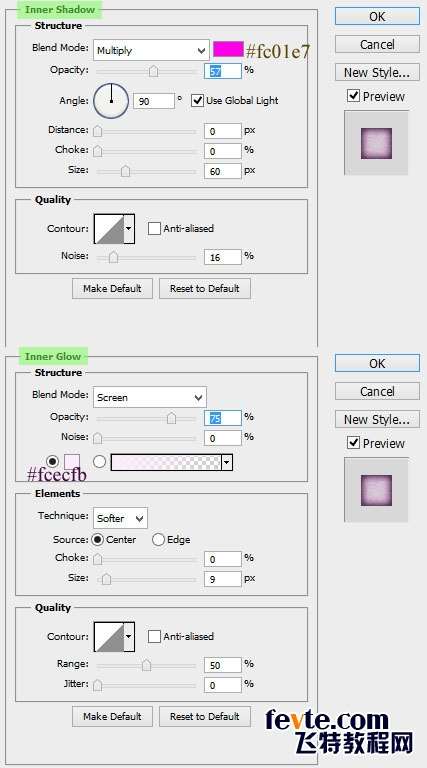Expand the Softer technique dropdown
This screenshot has height=768, width=427.
point(120,518)
